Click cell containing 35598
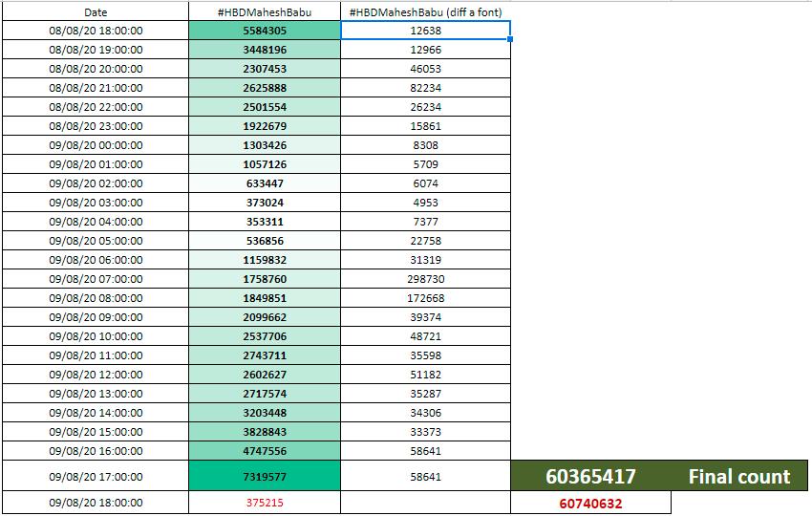Image resolution: width=812 pixels, height=516 pixels. 425,355
